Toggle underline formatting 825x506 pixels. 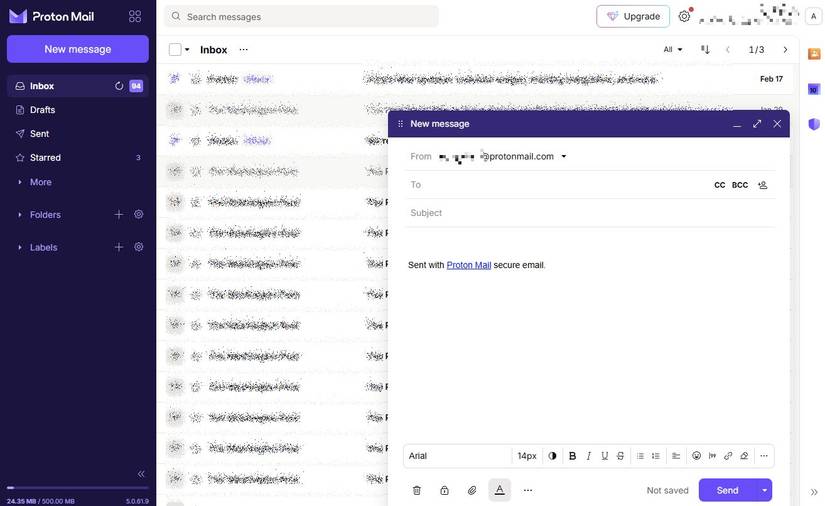[605, 456]
